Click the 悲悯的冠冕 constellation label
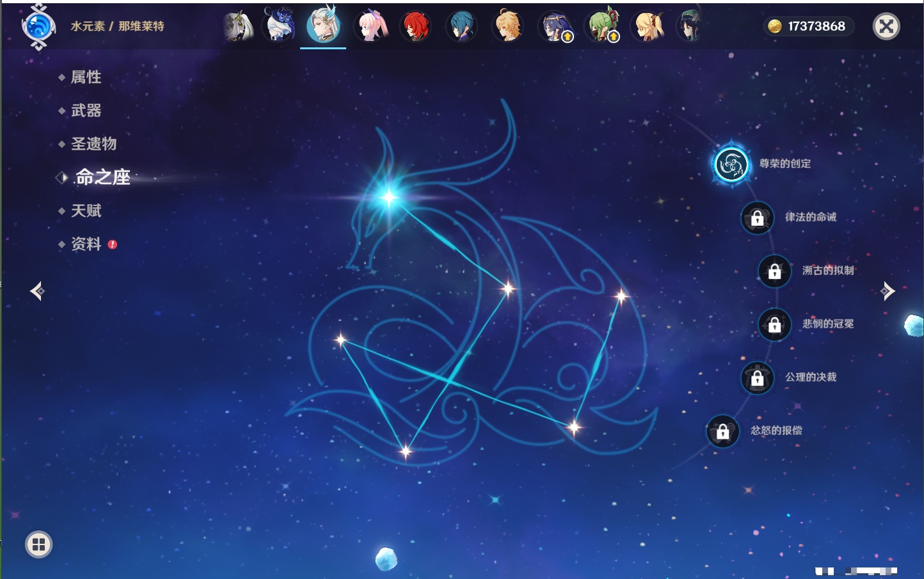The width and height of the screenshot is (924, 579). pyautogui.click(x=828, y=324)
